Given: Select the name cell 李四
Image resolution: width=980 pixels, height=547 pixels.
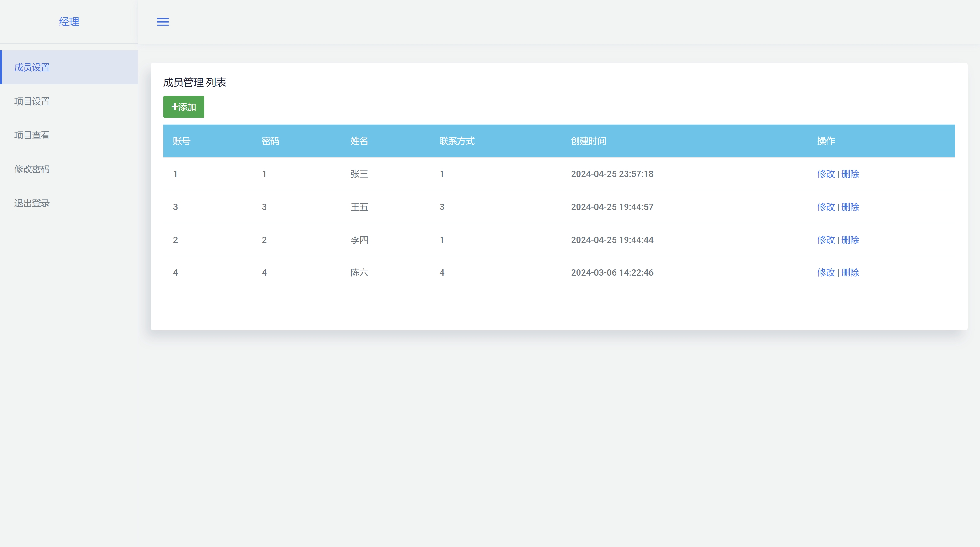Looking at the screenshot, I should pyautogui.click(x=359, y=240).
